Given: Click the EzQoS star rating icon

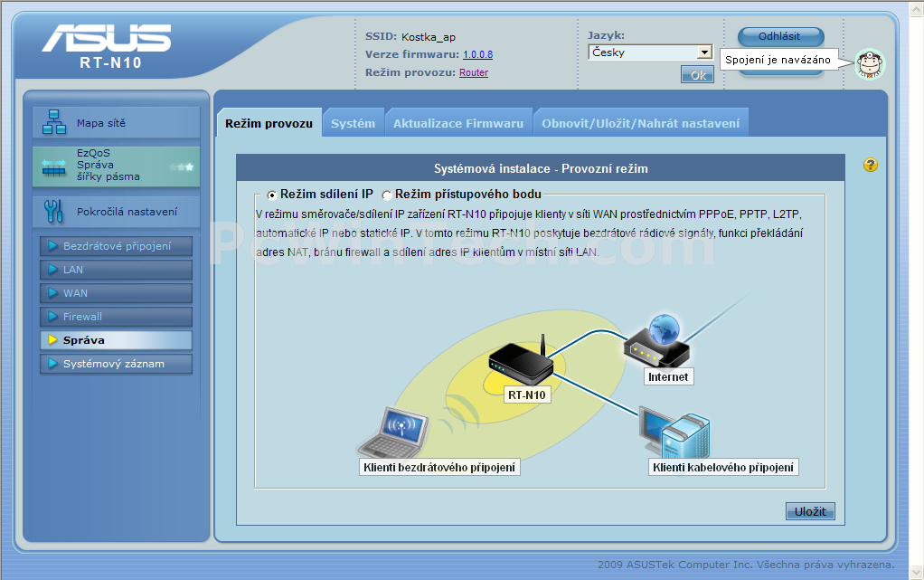Looking at the screenshot, I should tap(182, 167).
